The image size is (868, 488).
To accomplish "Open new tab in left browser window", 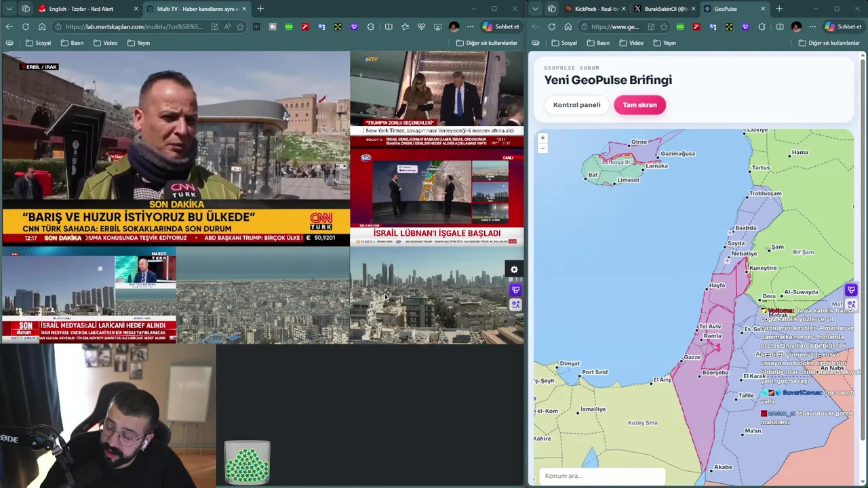I will pos(260,9).
